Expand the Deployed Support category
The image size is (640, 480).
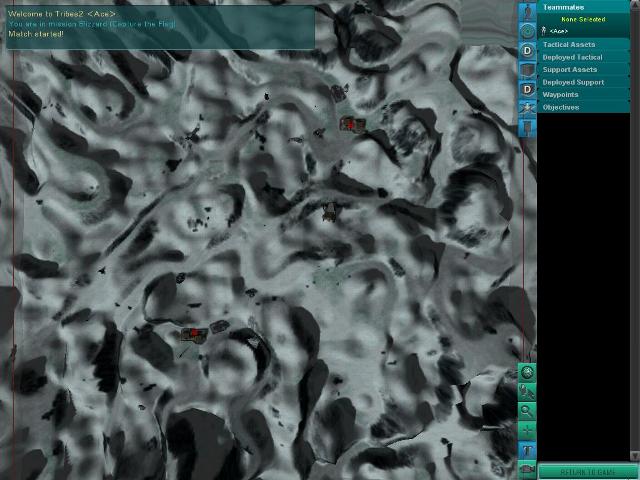pyautogui.click(x=584, y=82)
